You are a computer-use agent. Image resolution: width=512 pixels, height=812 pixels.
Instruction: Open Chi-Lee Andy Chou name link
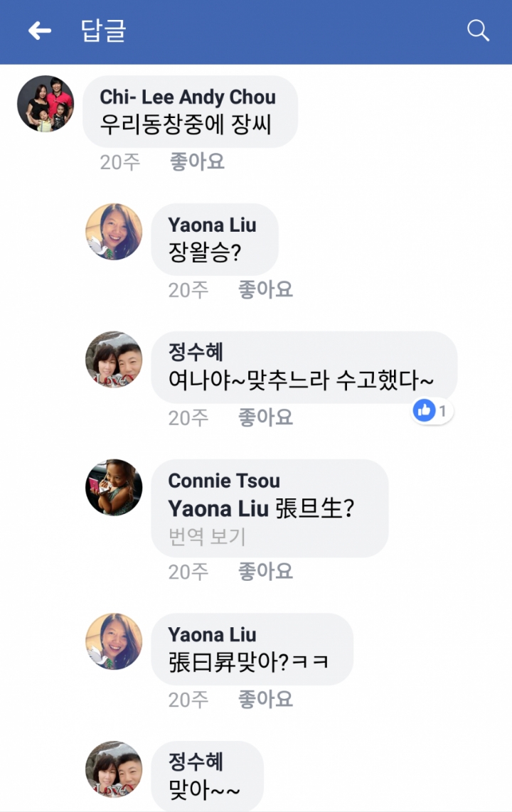(188, 97)
